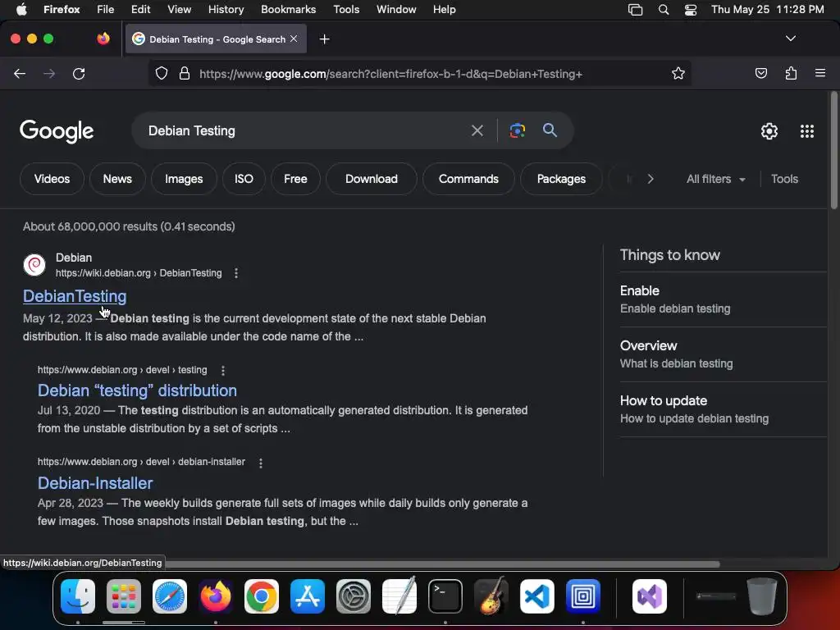Screen dimensions: 840x630
Task: Expand 'Overview' things to know
Action: point(724,354)
